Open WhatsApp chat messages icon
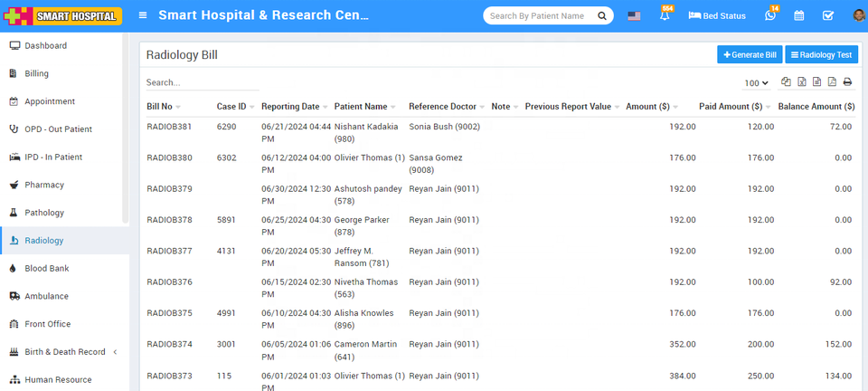The height and width of the screenshot is (391, 868). (770, 16)
